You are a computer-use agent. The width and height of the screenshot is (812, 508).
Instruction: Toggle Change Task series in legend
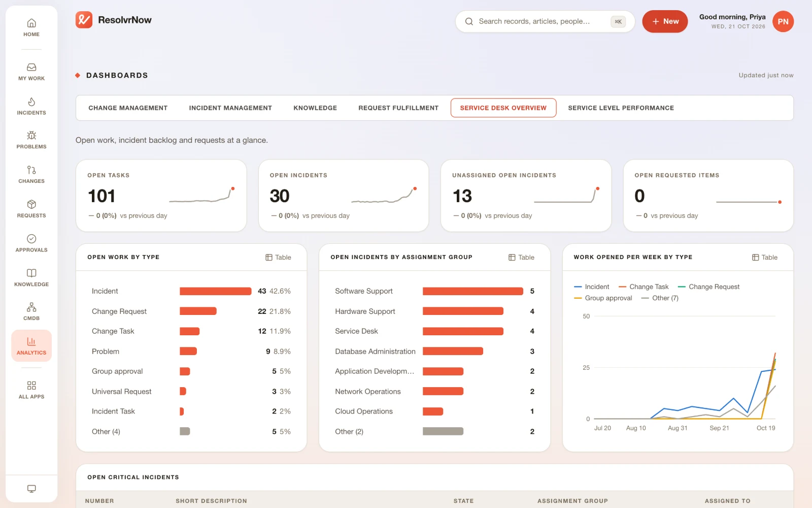(644, 287)
